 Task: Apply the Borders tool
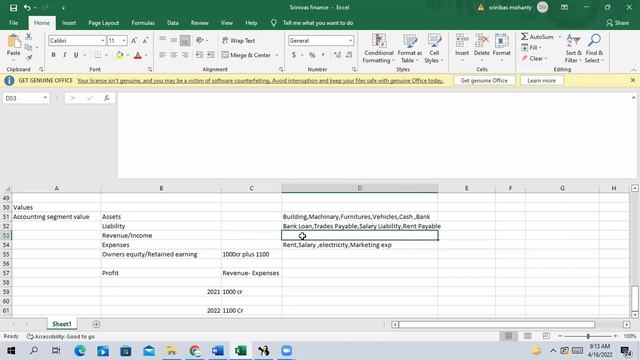click(98, 55)
